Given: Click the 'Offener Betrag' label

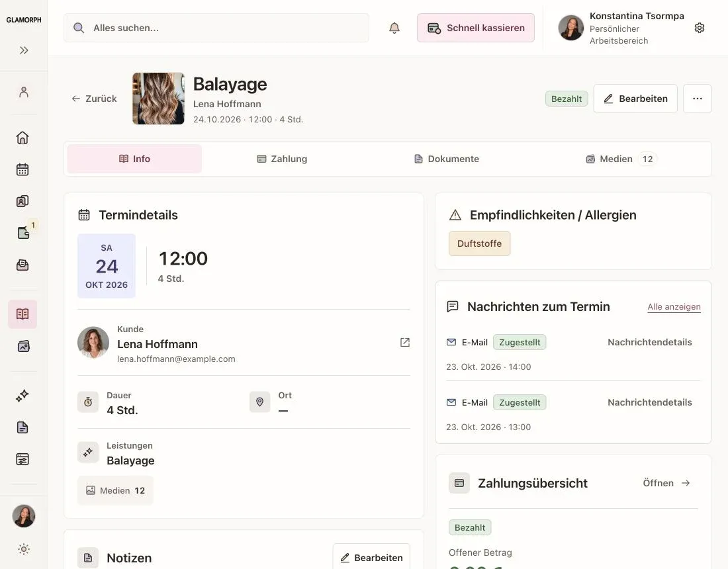Looking at the screenshot, I should pyautogui.click(x=480, y=552).
